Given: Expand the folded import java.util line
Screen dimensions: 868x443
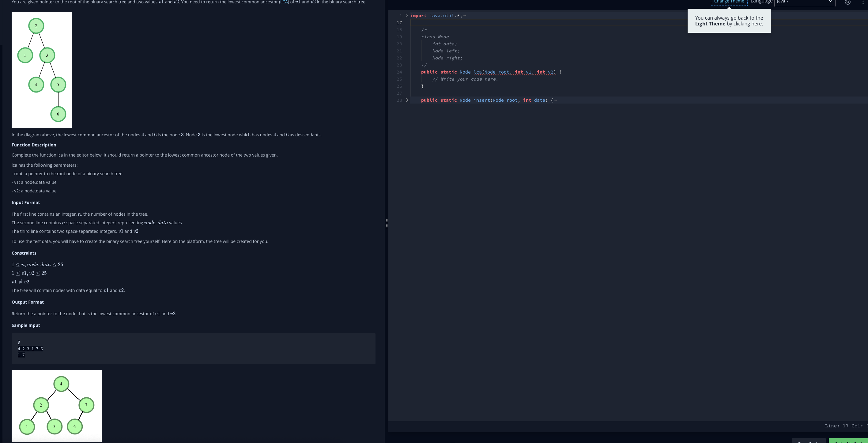Looking at the screenshot, I should [x=407, y=16].
